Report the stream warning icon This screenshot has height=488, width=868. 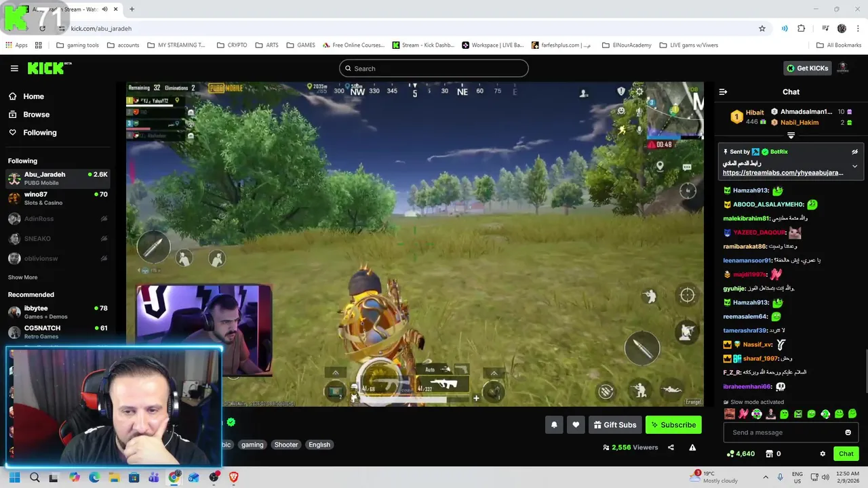tap(692, 447)
